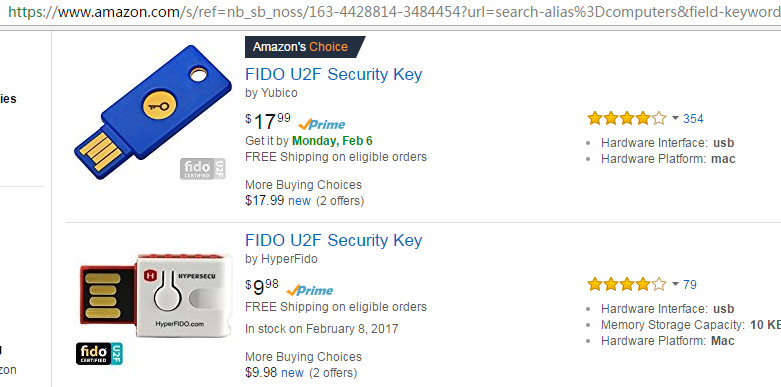
Task: Open the 354 customer reviews link
Action: [693, 119]
